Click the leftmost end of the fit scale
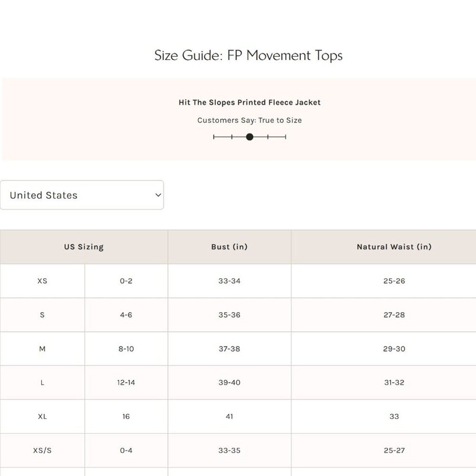476x476 pixels. pyautogui.click(x=214, y=137)
